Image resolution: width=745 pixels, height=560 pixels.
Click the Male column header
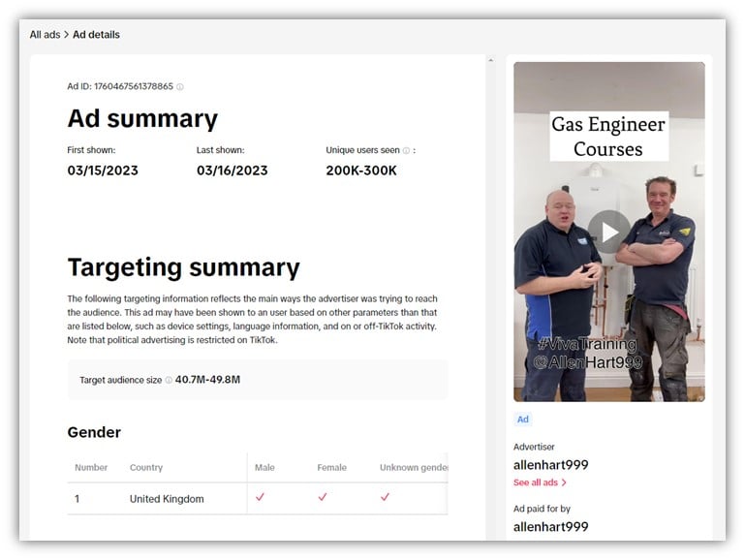[264, 467]
